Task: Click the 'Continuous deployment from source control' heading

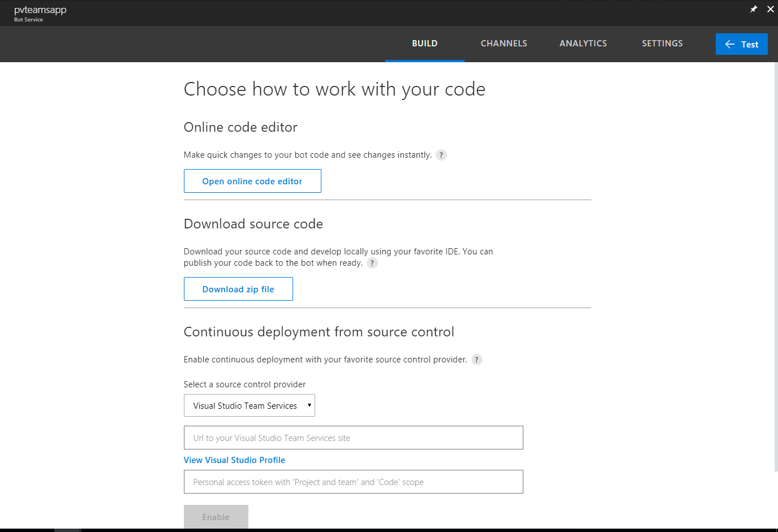Action: (x=319, y=332)
